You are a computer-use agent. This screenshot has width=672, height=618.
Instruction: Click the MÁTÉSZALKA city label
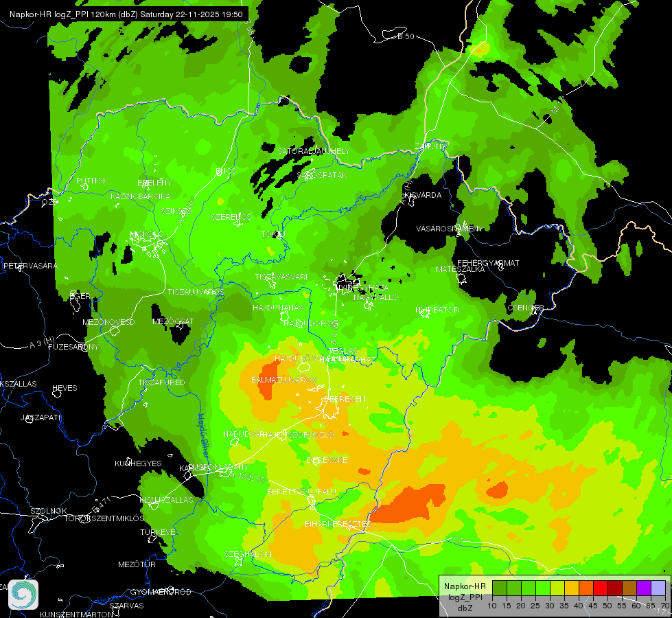[461, 269]
